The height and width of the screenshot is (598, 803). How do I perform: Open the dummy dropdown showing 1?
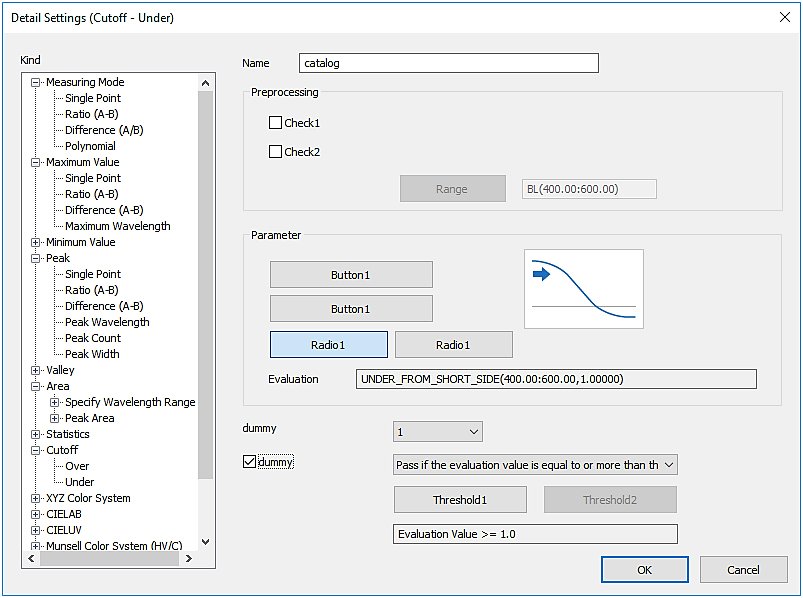[438, 432]
